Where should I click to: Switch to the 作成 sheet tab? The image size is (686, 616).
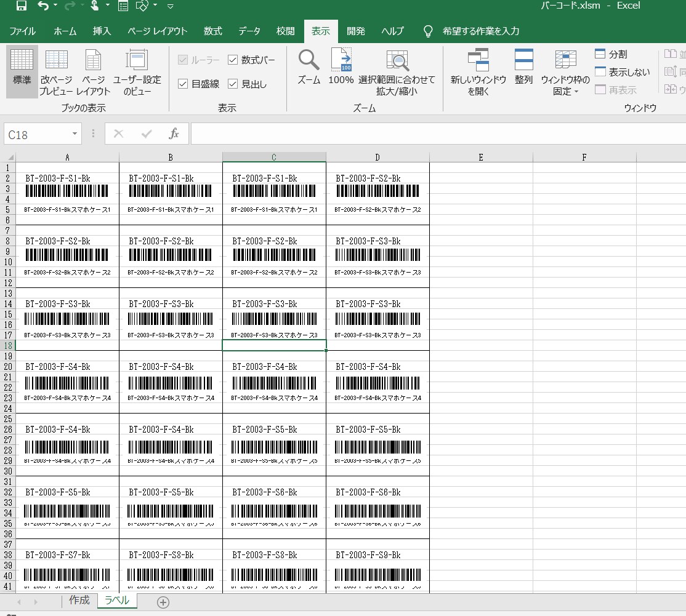[x=79, y=600]
